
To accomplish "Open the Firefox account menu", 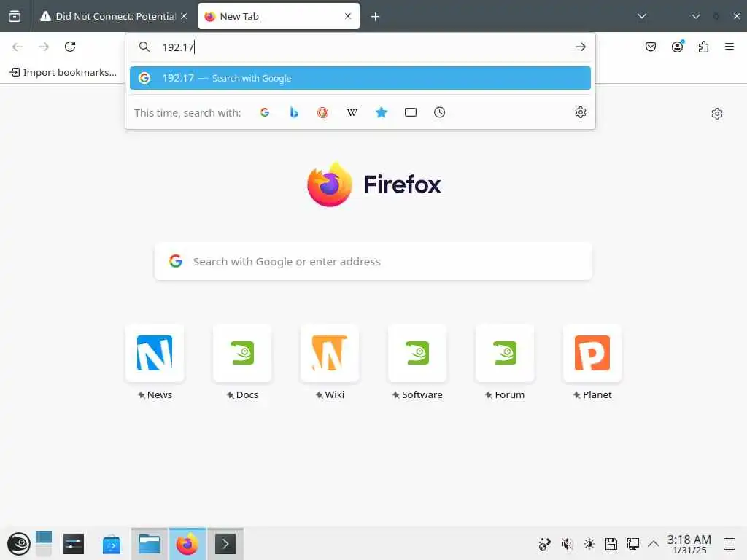I will pyautogui.click(x=678, y=47).
